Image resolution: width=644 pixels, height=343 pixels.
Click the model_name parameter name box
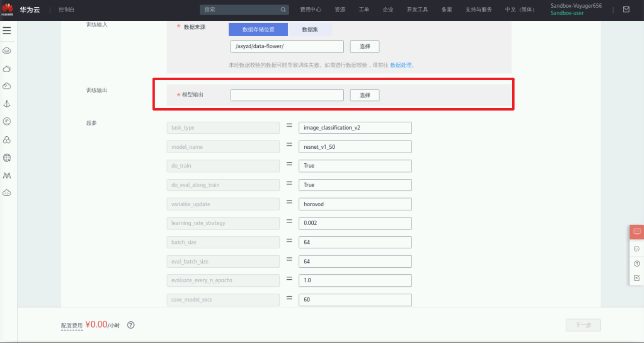pos(223,147)
